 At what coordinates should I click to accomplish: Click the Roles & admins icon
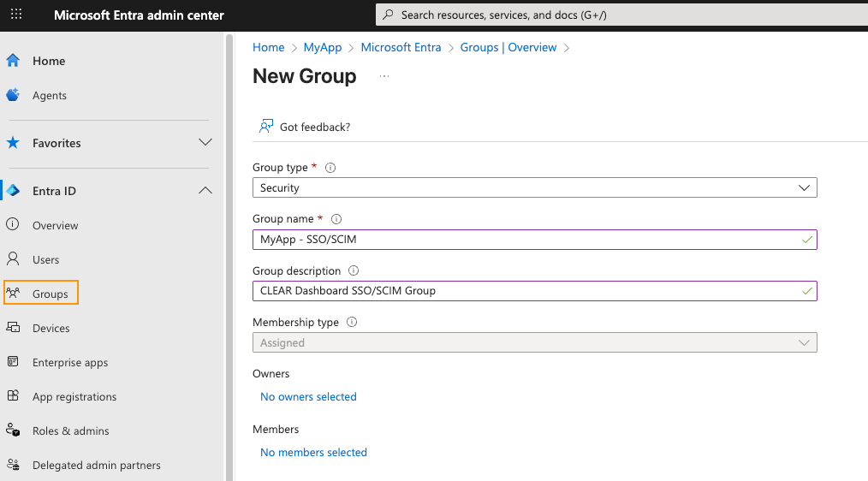pyautogui.click(x=13, y=431)
